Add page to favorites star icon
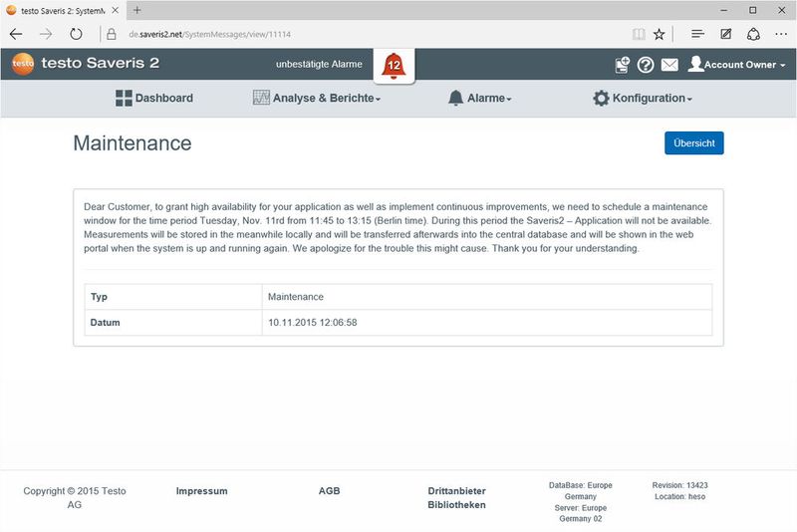This screenshot has height=532, width=797. pyautogui.click(x=659, y=34)
